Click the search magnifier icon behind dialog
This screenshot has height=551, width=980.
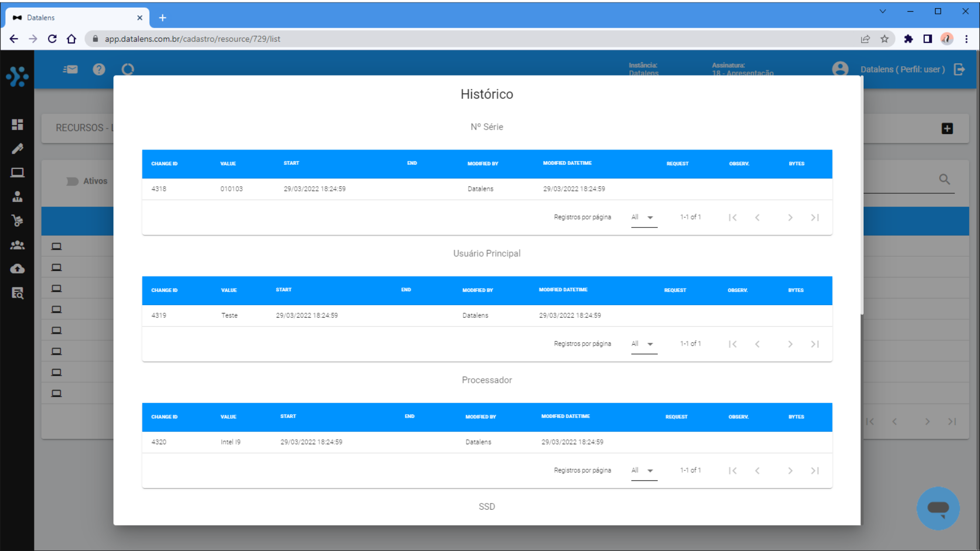click(945, 179)
